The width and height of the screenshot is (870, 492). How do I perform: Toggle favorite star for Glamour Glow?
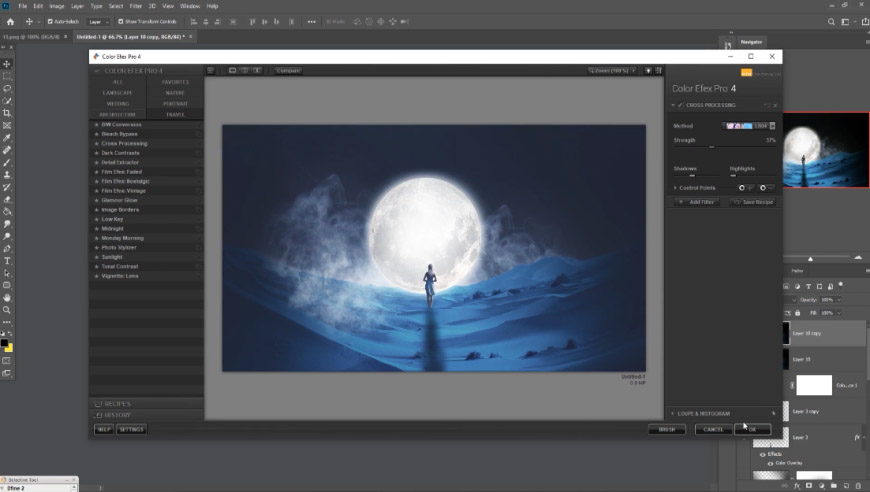[97, 200]
